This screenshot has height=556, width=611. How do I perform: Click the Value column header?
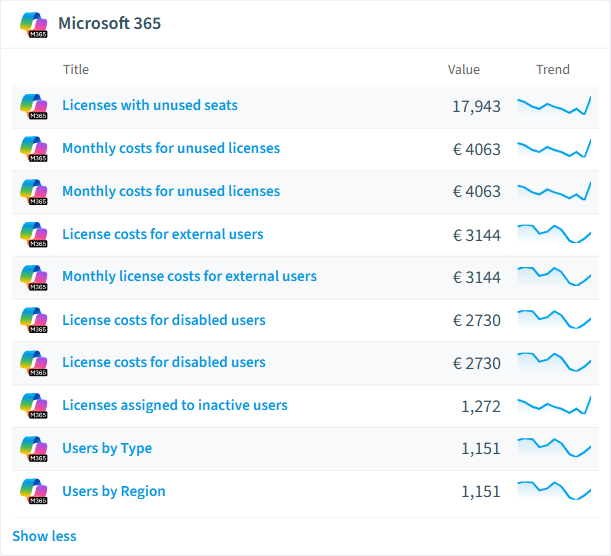click(x=464, y=69)
